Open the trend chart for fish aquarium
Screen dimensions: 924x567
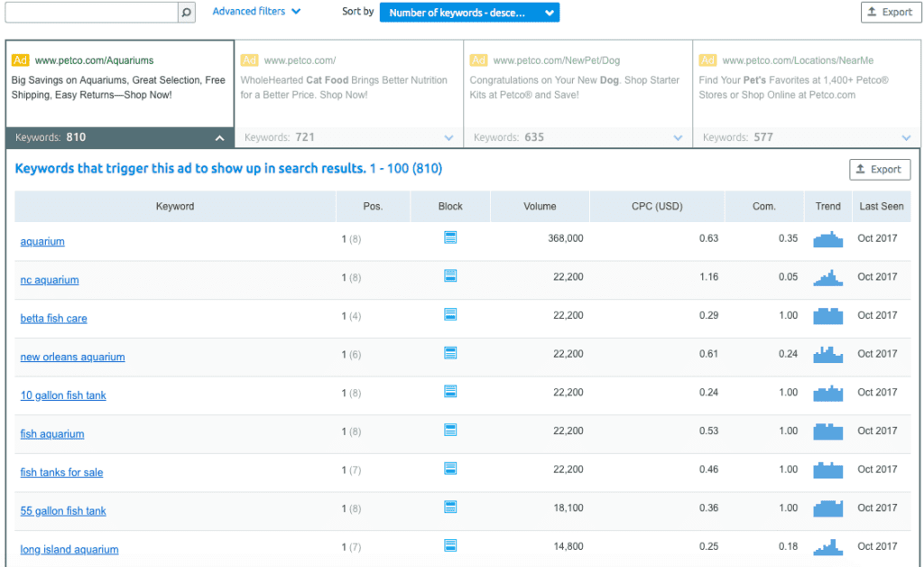[x=828, y=432]
